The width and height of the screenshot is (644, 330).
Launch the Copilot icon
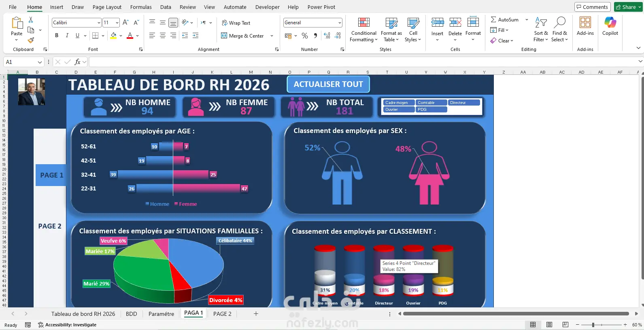tap(610, 23)
